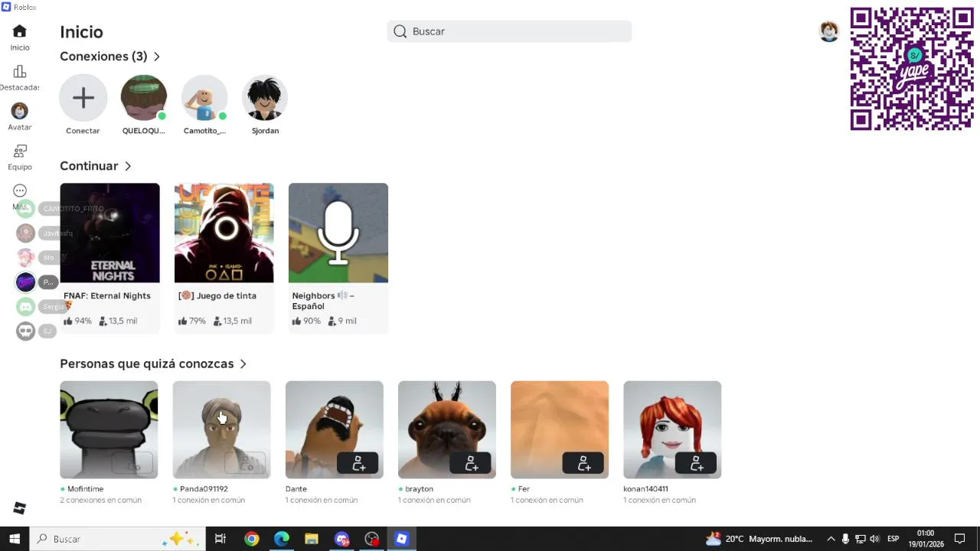
Task: Open Juego de tinta game thumbnail
Action: click(224, 233)
